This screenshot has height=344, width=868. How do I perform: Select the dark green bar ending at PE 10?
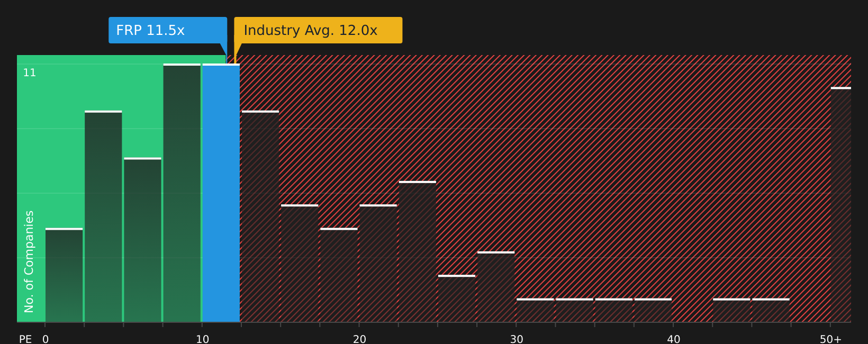coord(182,193)
